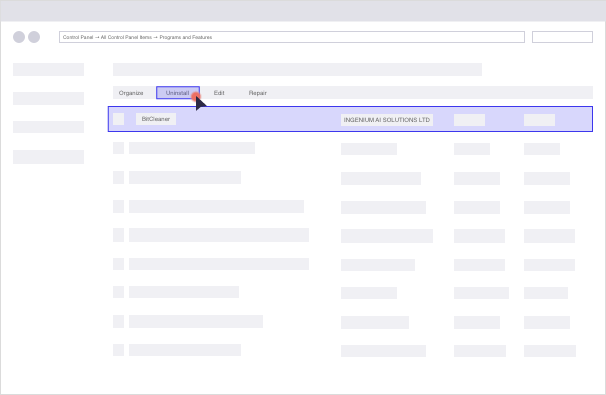The width and height of the screenshot is (606, 395).
Task: Open the Organize menu
Action: [131, 93]
